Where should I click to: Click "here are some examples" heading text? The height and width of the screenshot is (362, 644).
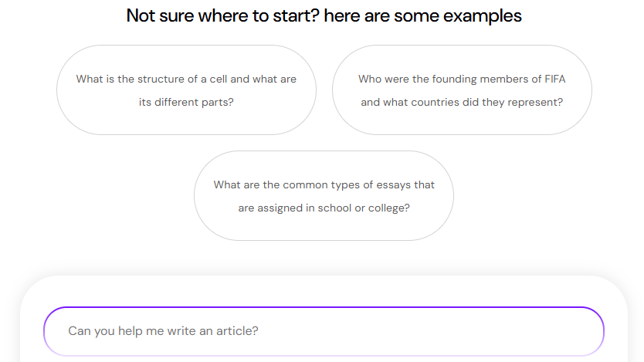click(x=422, y=15)
